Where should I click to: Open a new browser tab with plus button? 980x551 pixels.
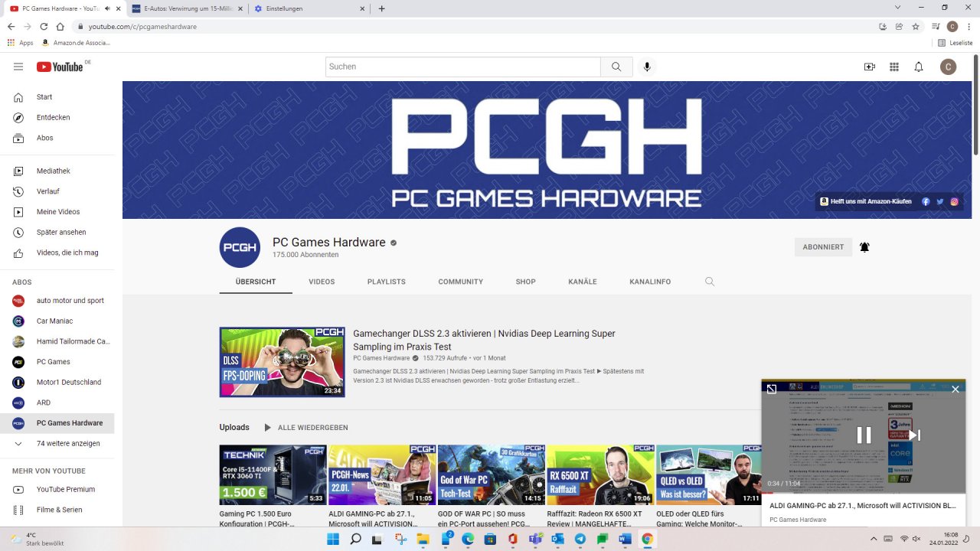coord(381,8)
